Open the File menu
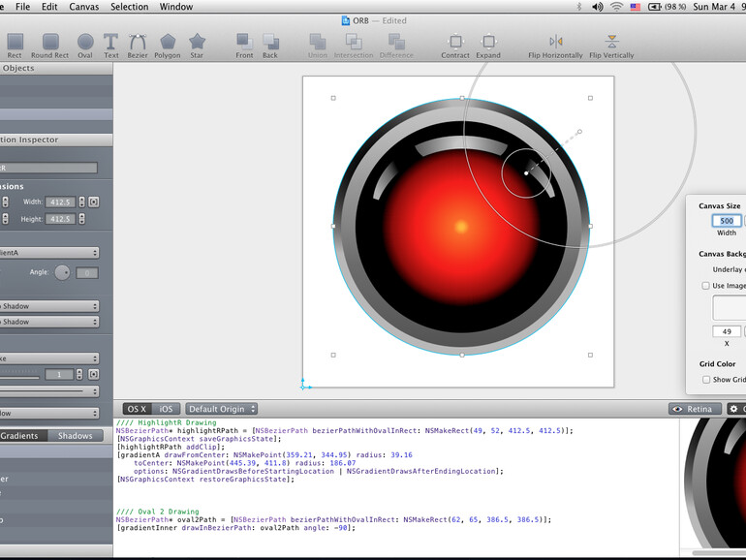The image size is (746, 560). tap(23, 7)
